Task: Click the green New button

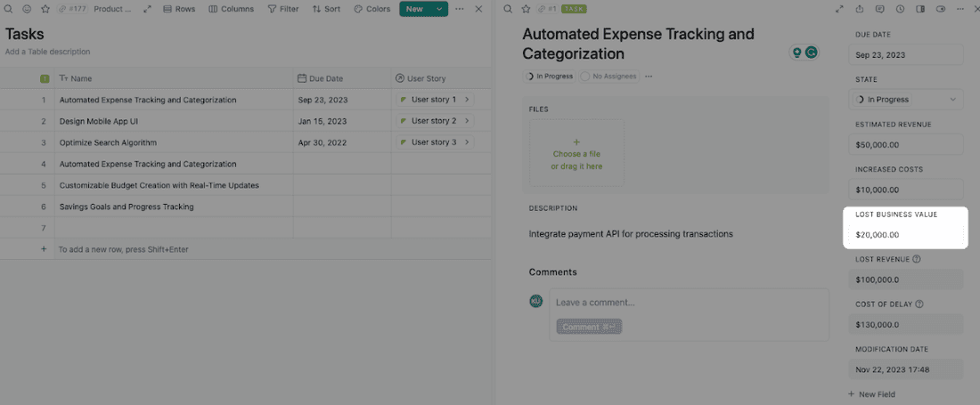Action: coord(414,9)
